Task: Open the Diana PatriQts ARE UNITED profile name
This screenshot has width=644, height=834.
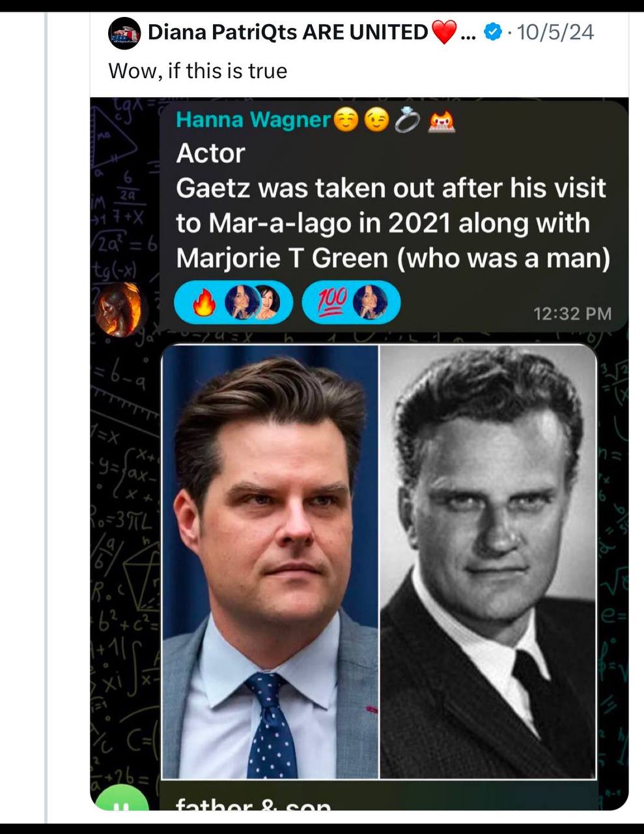Action: click(288, 32)
